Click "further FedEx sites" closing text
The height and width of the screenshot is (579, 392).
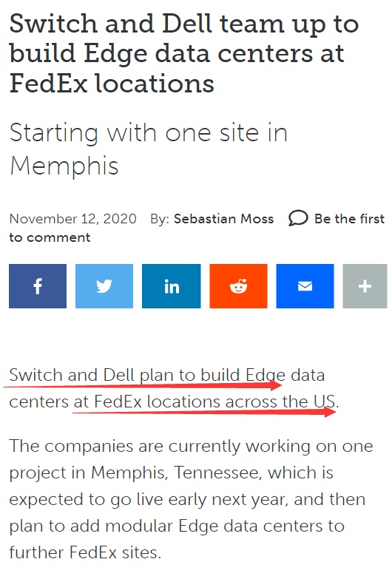point(85,552)
